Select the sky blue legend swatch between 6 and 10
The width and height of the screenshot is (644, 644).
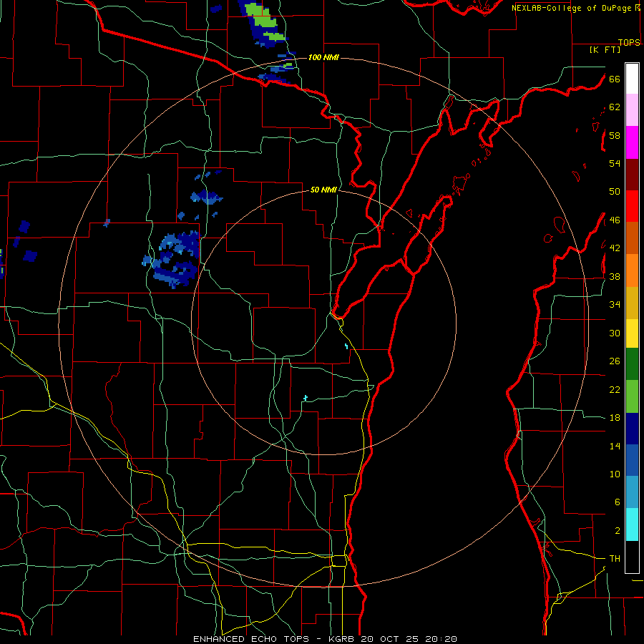pyautogui.click(x=632, y=492)
